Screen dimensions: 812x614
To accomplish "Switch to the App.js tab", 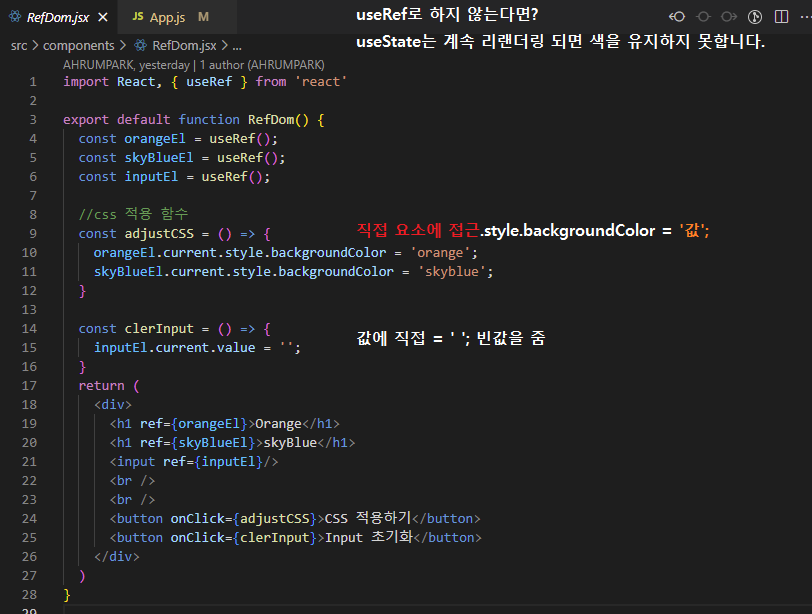I will (177, 18).
